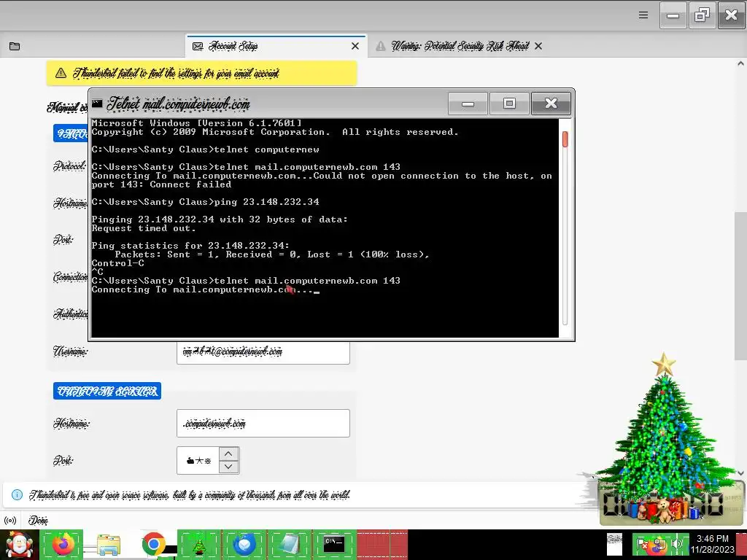Maximize the Telnet command window

[x=509, y=104]
